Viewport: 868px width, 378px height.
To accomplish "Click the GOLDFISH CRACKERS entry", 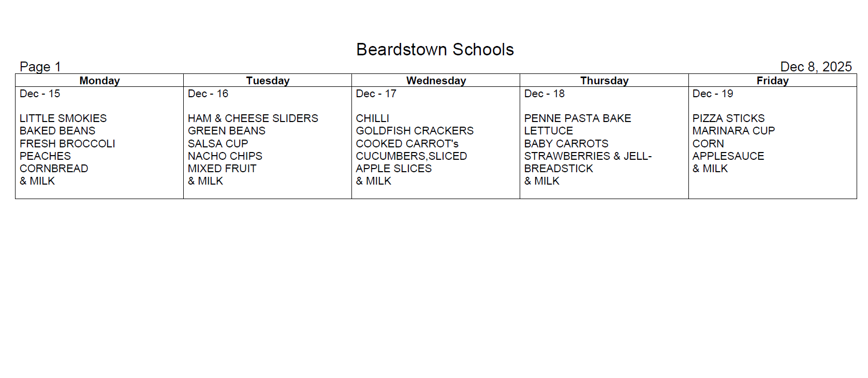I will 415,131.
